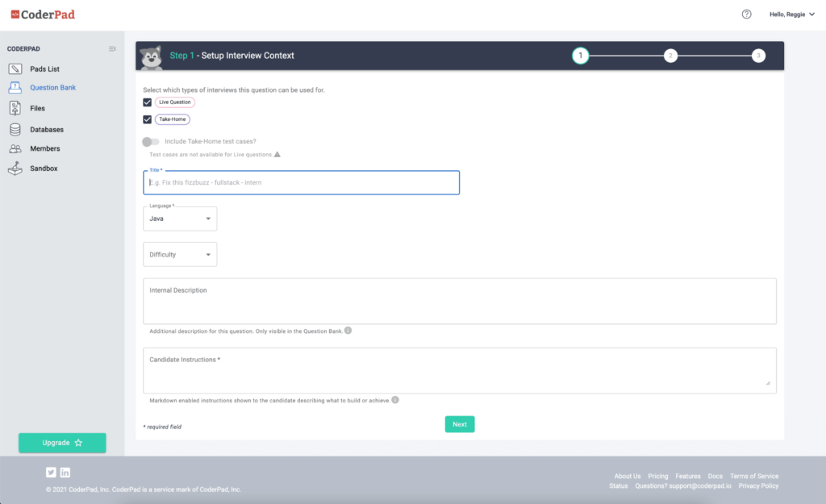Open the Language dropdown showing Java
Image resolution: width=826 pixels, height=504 pixels.
[180, 219]
